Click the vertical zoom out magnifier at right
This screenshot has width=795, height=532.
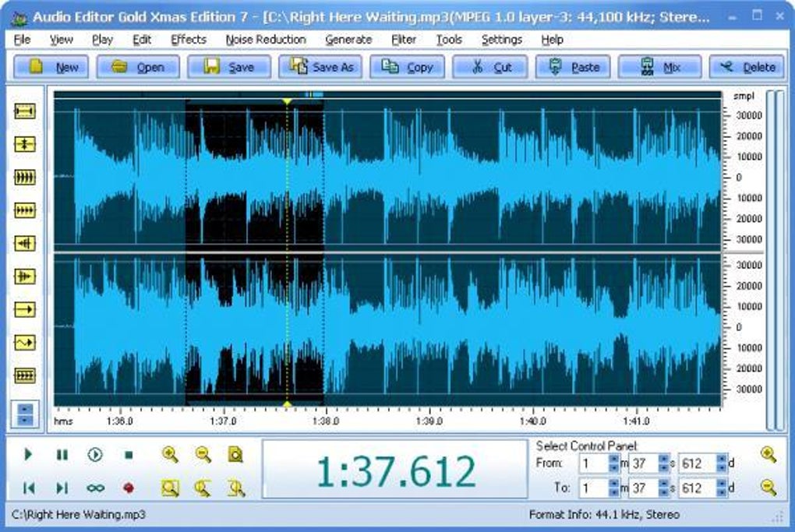(768, 488)
